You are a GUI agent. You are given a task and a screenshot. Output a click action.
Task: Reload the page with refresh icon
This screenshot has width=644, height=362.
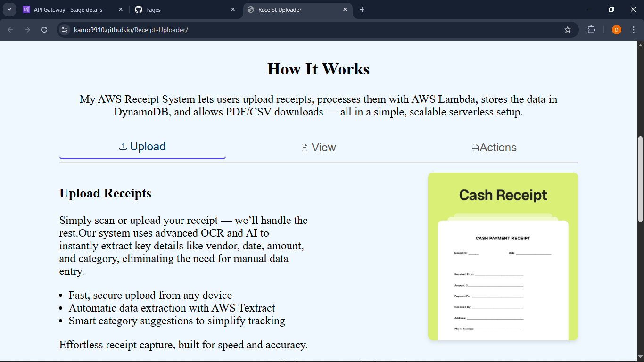tap(44, 30)
